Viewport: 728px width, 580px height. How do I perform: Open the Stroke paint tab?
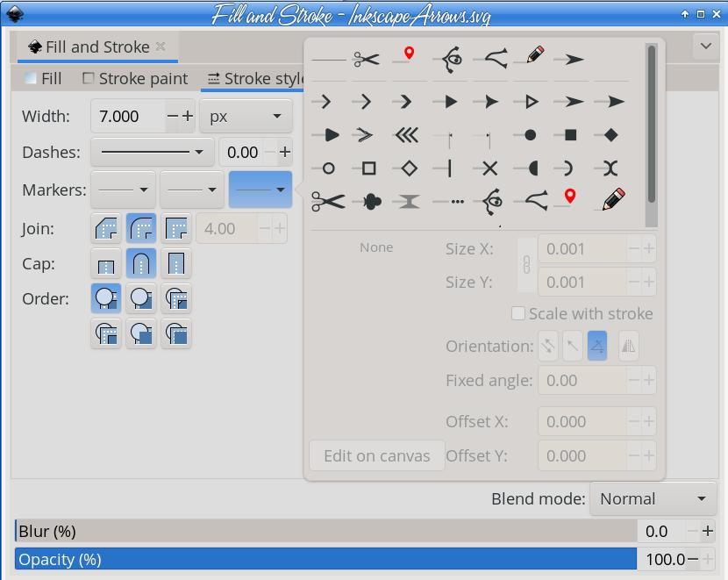click(135, 78)
